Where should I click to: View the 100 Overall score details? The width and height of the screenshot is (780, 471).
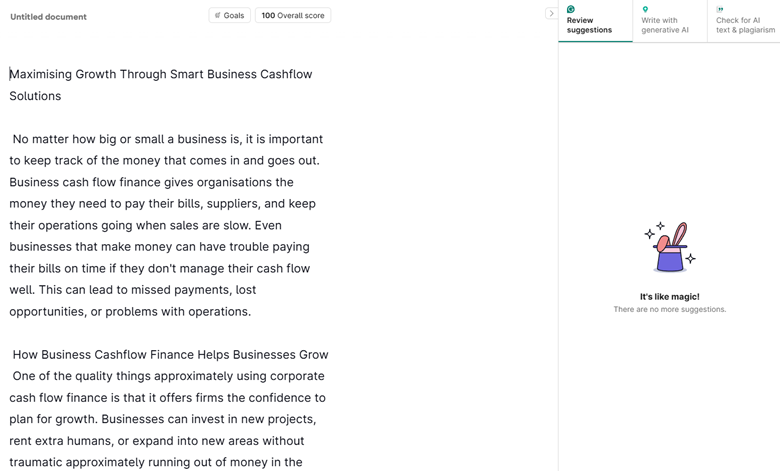(293, 15)
